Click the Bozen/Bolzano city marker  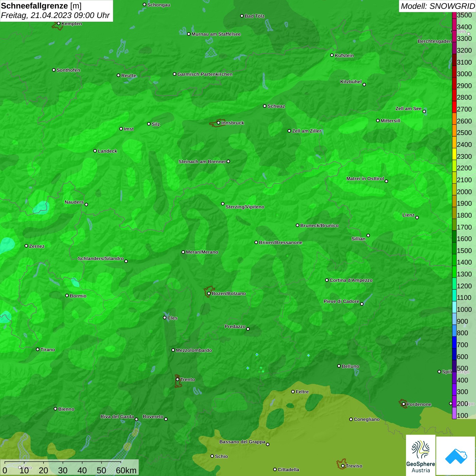pos(209,293)
